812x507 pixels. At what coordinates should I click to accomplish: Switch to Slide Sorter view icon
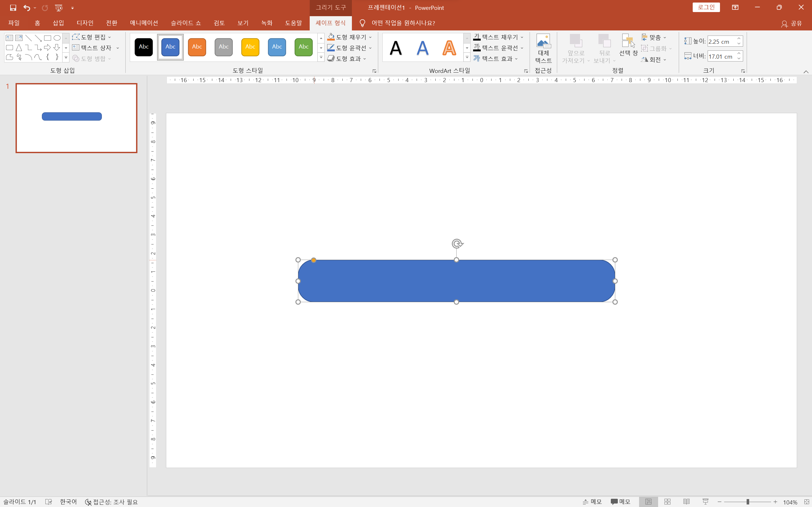(x=667, y=502)
